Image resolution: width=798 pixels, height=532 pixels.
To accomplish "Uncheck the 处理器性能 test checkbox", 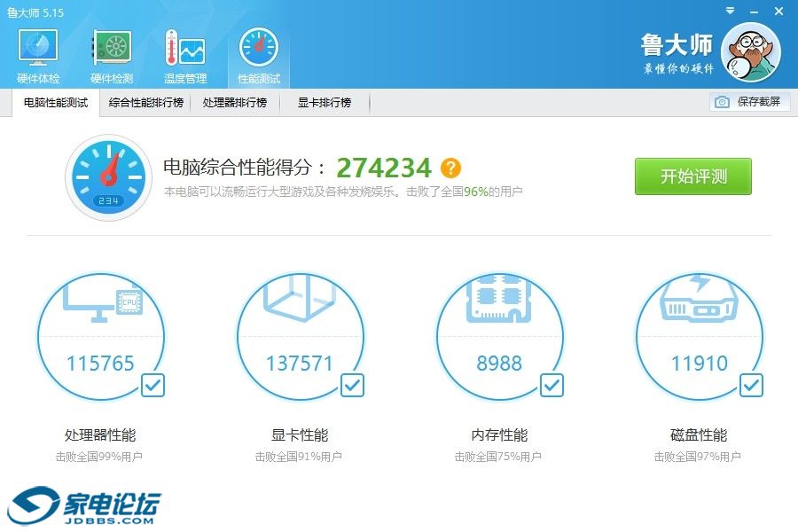I will [x=153, y=385].
